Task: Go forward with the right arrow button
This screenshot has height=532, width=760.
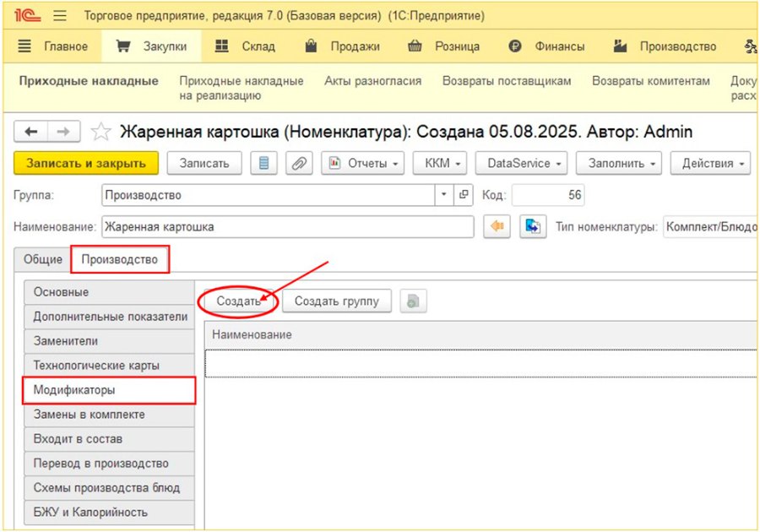Action: coord(63,132)
